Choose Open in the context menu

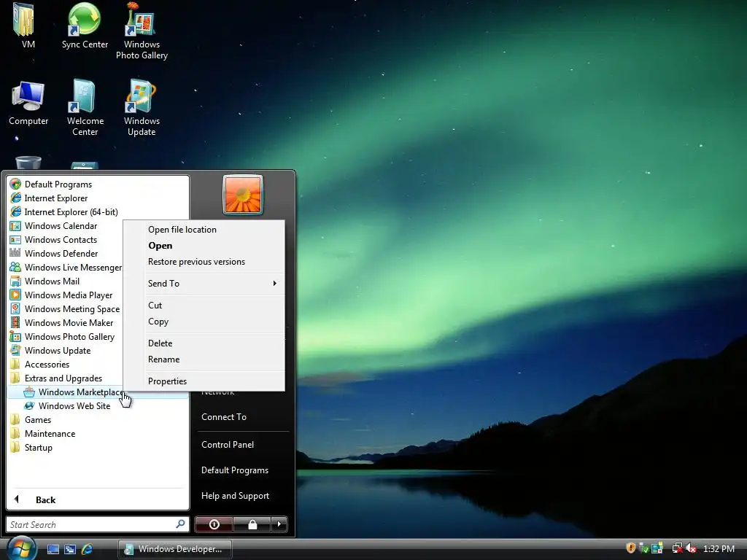click(x=204, y=246)
